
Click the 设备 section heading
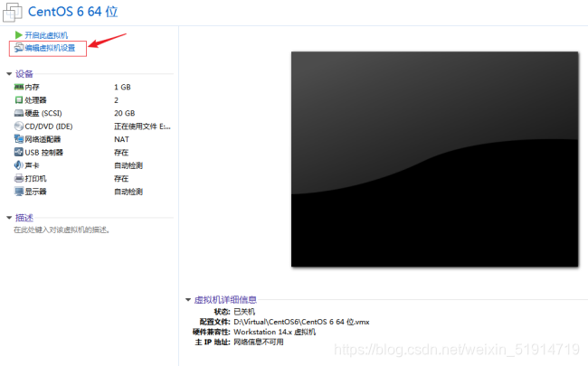point(24,74)
